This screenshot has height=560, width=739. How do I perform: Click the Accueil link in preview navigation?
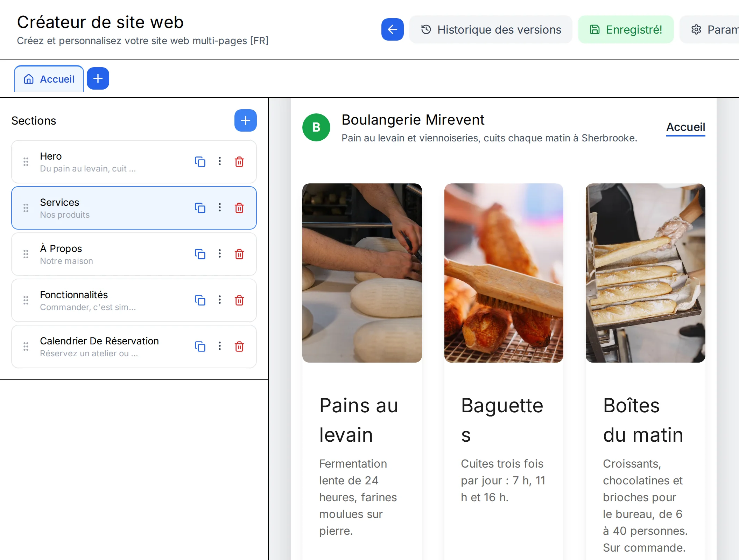[x=685, y=127]
